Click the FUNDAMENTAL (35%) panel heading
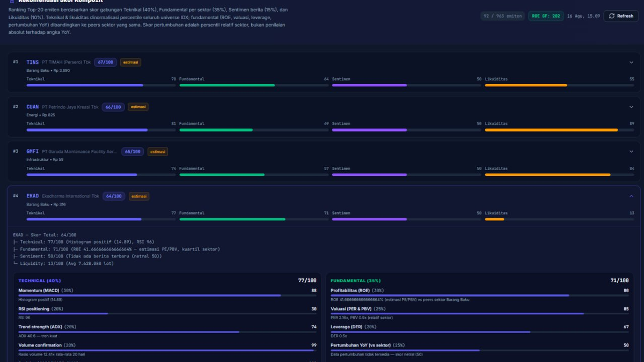This screenshot has width=644, height=362. (356, 280)
